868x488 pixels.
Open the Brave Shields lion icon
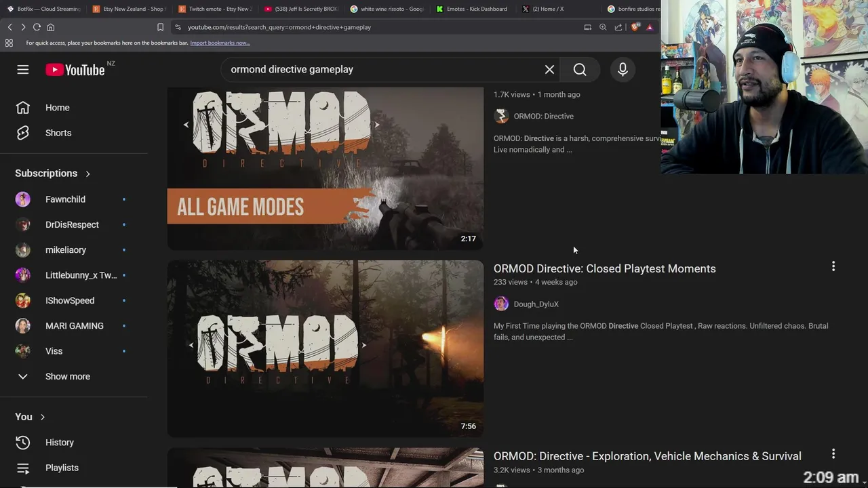click(635, 27)
